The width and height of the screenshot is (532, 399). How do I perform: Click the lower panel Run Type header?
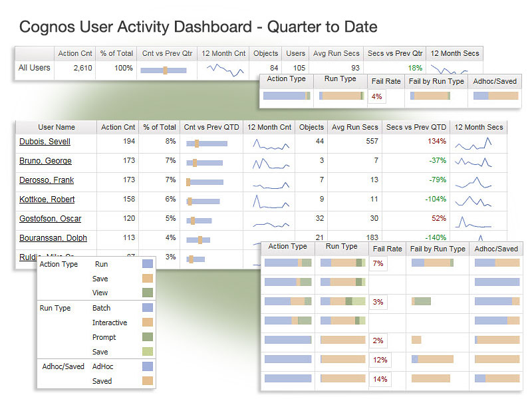point(342,247)
